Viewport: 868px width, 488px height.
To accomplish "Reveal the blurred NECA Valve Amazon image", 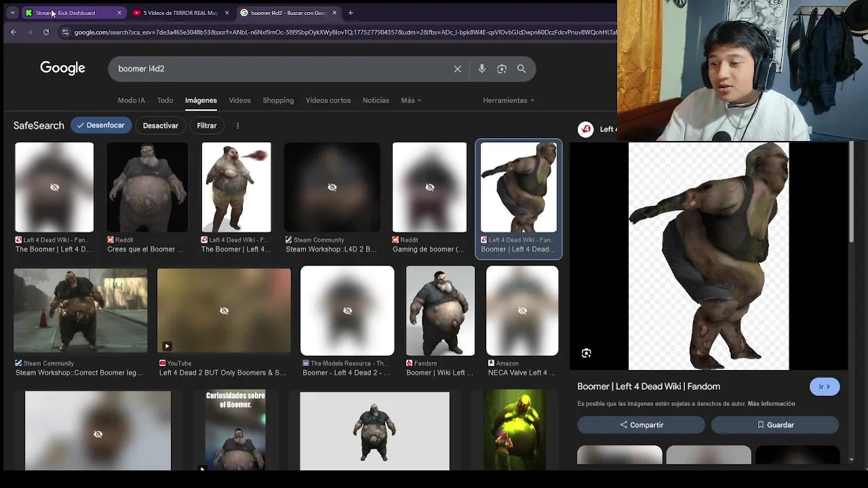I will tap(522, 310).
